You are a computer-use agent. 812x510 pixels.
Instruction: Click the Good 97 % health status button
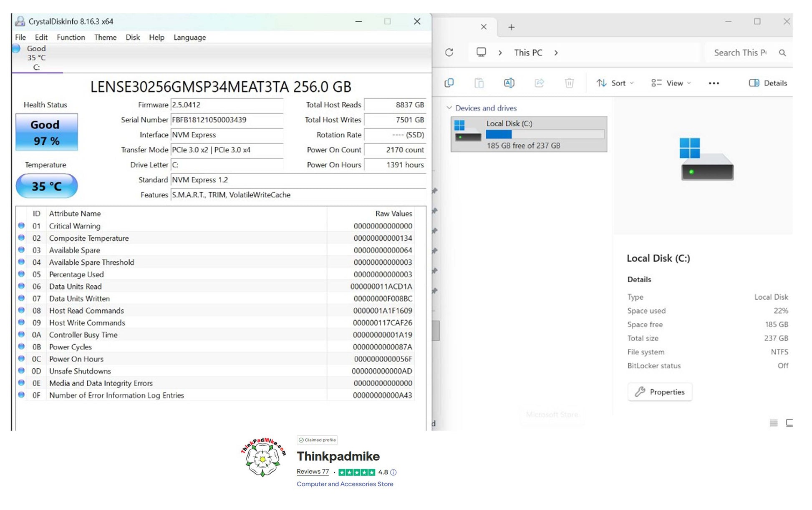coord(46,132)
